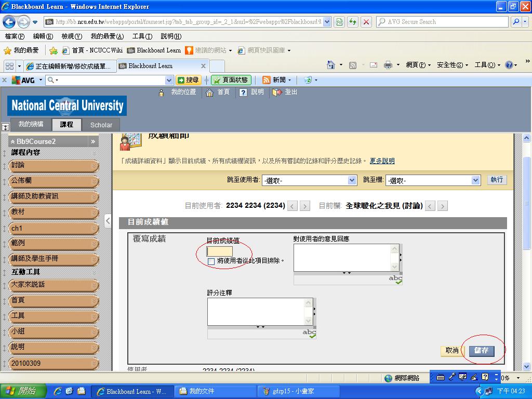This screenshot has width=532, height=399.
Task: Click the Print icon in toolbar
Action: click(388, 65)
